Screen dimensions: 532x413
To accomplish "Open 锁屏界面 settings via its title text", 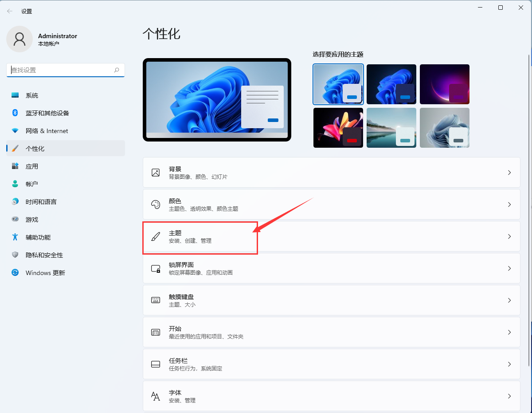I will tap(181, 265).
